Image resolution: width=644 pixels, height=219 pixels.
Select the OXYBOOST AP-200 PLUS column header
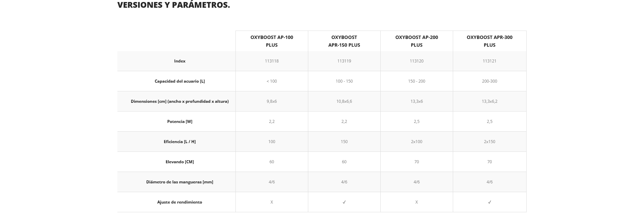(417, 41)
